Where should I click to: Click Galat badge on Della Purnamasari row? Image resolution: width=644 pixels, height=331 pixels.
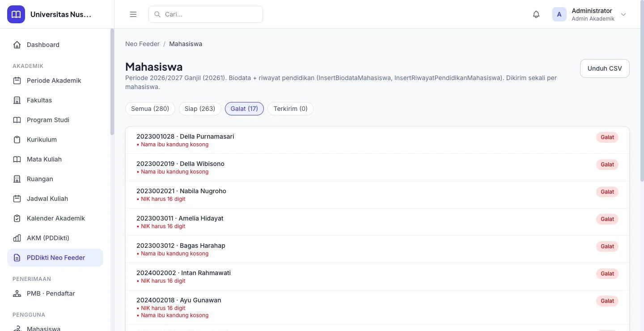[x=607, y=137]
